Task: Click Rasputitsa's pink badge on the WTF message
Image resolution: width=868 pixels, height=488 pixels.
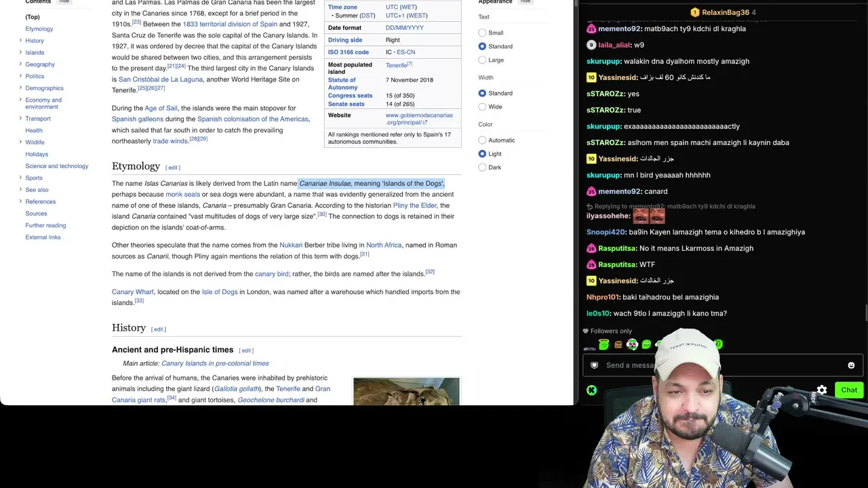Action: tap(591, 264)
